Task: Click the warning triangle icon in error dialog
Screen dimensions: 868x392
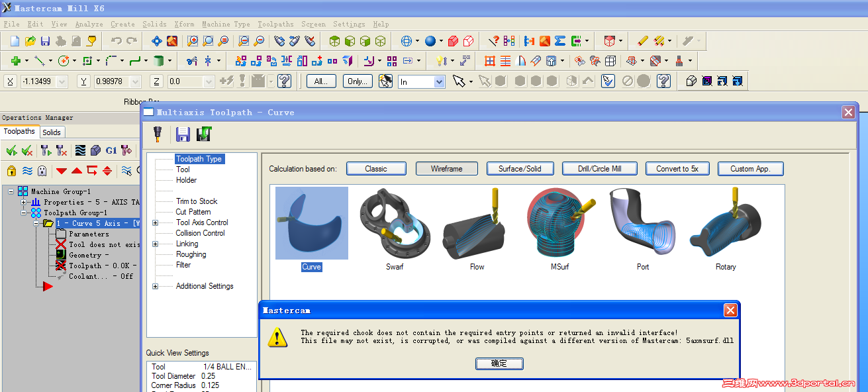Action: pos(277,337)
